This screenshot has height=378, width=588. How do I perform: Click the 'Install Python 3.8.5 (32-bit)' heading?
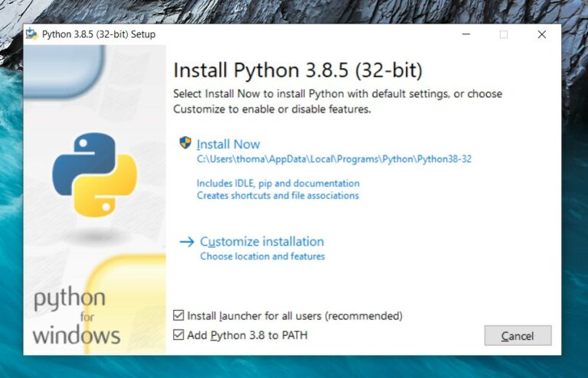298,70
